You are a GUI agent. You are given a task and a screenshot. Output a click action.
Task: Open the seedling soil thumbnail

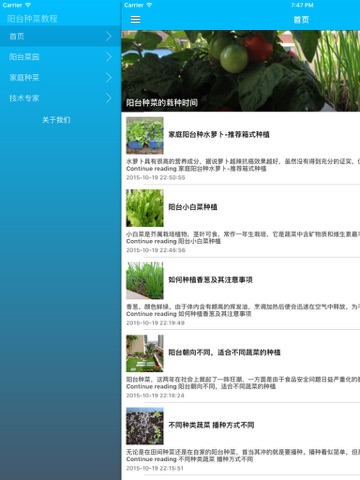pos(145,426)
